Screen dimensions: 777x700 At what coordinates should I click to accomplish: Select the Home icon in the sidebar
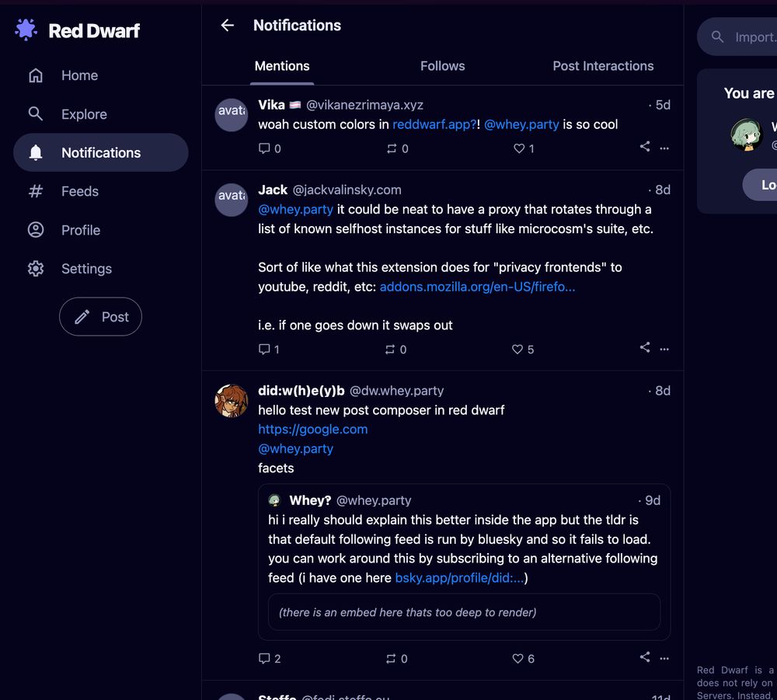click(36, 75)
